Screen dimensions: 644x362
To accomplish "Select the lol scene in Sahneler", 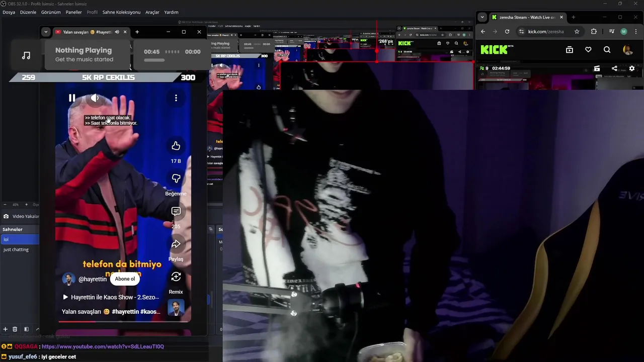I will click(x=20, y=239).
